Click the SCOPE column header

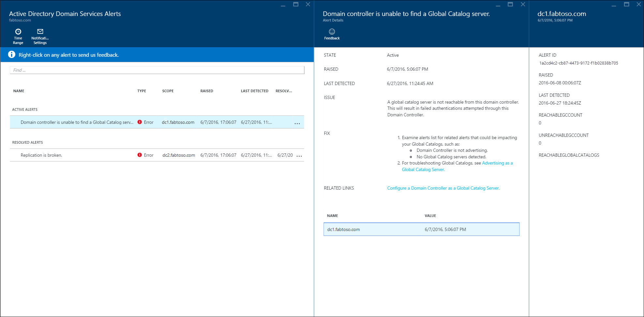point(168,91)
